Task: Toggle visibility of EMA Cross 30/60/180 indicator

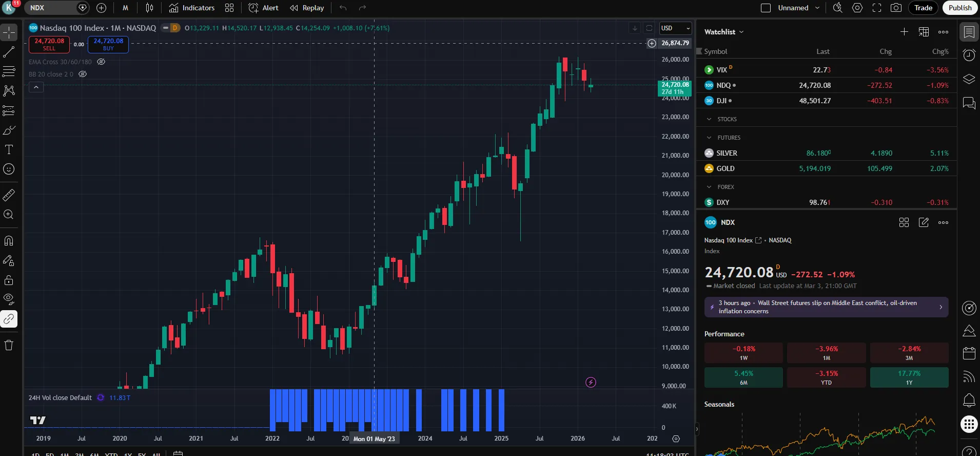Action: pos(101,62)
